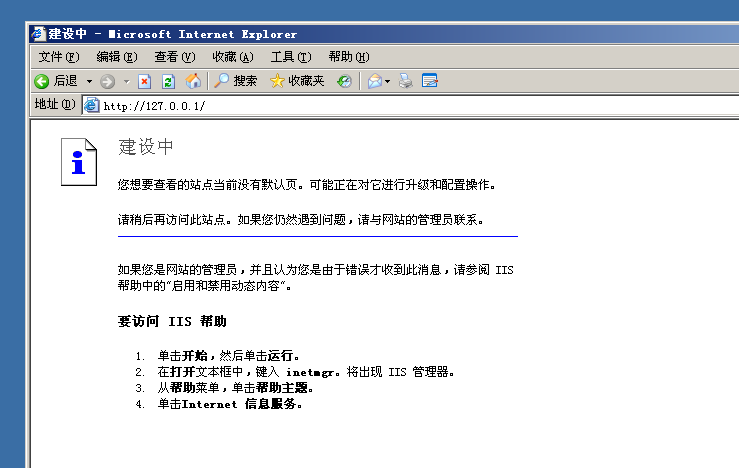Open the 查看(V) menu
The image size is (739, 468).
click(x=175, y=57)
